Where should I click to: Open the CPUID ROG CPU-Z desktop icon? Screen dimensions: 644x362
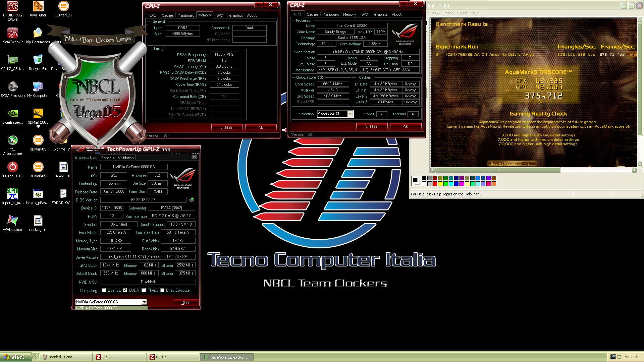(12, 11)
